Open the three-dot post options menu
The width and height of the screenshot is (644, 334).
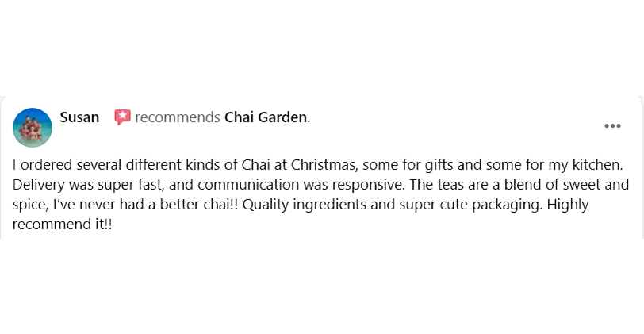[x=612, y=125]
